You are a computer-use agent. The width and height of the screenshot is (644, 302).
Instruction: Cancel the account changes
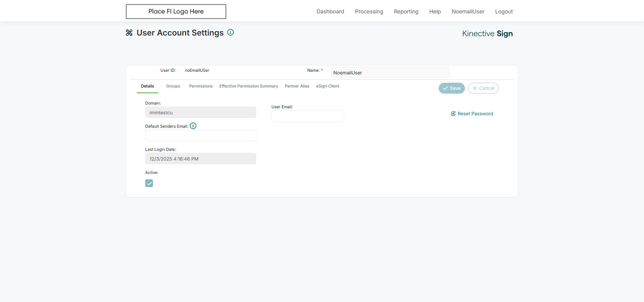[x=483, y=88]
